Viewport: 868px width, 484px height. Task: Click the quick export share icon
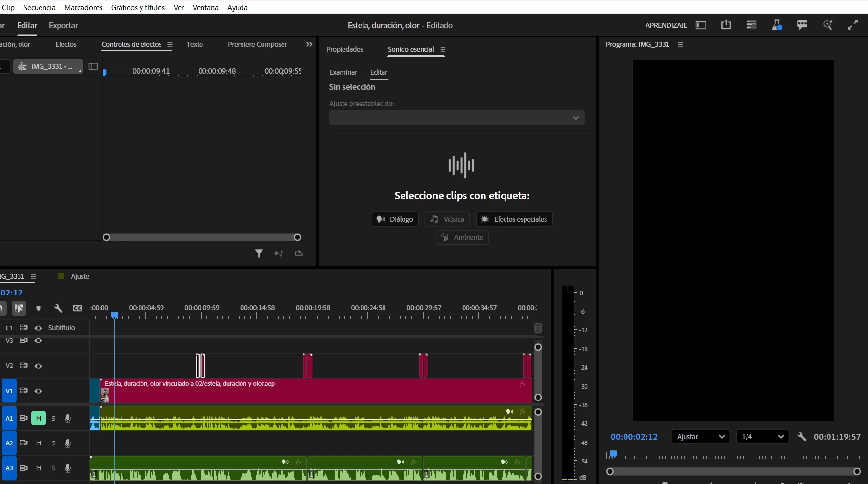click(x=726, y=25)
